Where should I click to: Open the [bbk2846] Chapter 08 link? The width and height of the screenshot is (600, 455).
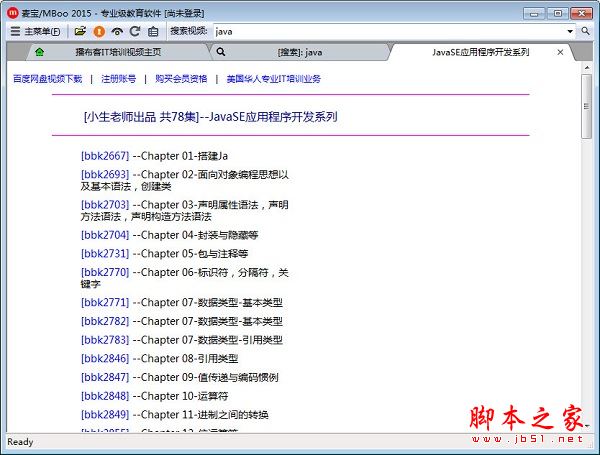[x=105, y=359]
